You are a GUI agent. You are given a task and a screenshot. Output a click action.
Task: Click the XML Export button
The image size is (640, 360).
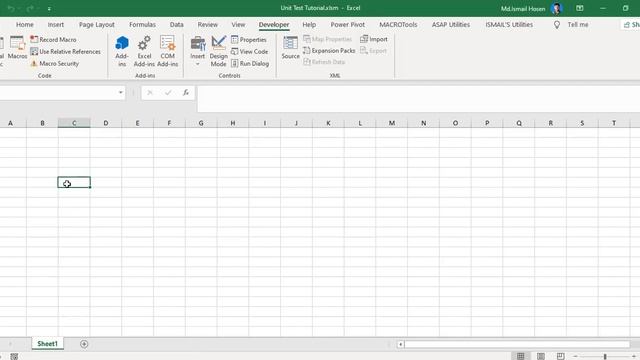pos(373,51)
